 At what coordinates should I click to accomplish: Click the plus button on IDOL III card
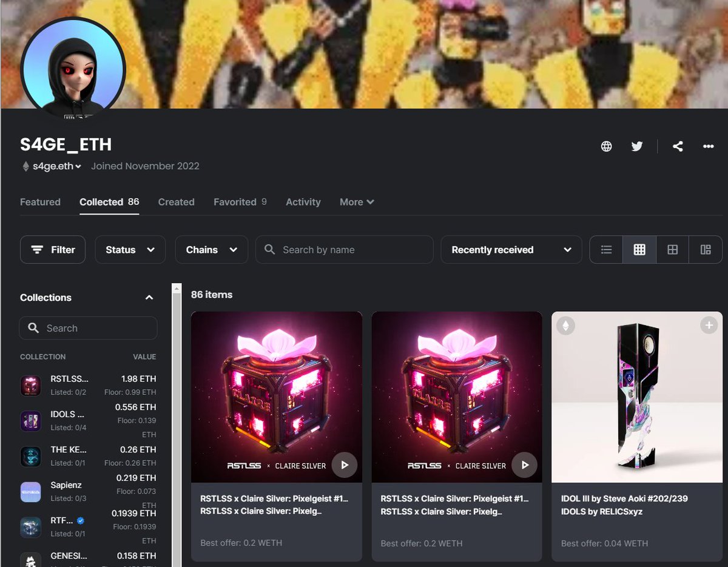pos(709,326)
